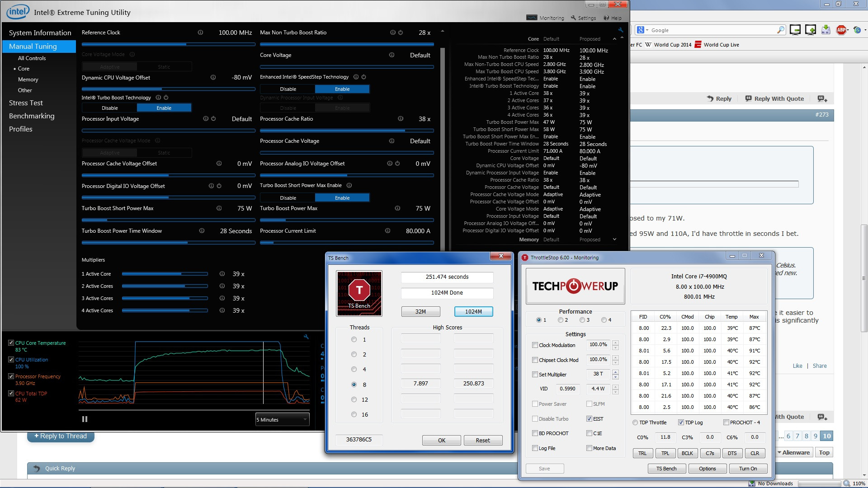The image size is (868, 488).
Task: Open Monitoring in XTU top bar
Action: coord(545,18)
